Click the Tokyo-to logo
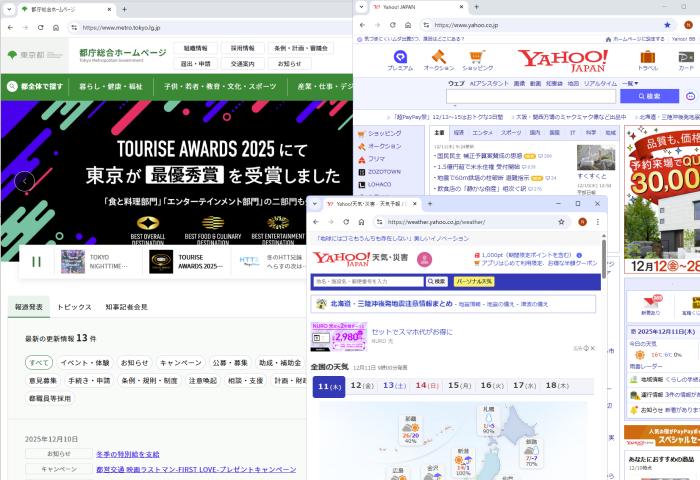 [x=35, y=55]
